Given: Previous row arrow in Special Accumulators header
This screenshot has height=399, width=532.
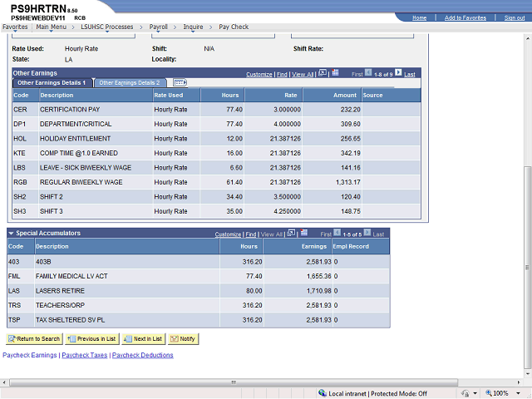Looking at the screenshot, I should [x=337, y=233].
